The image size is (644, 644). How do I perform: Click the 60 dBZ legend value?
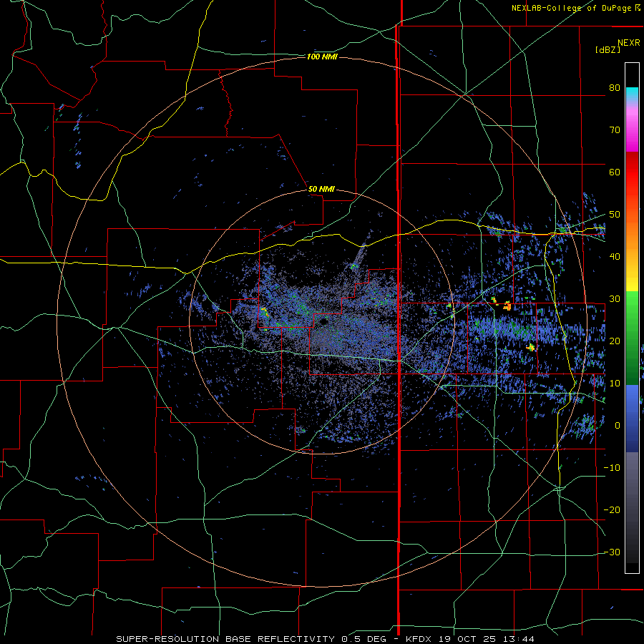615,172
